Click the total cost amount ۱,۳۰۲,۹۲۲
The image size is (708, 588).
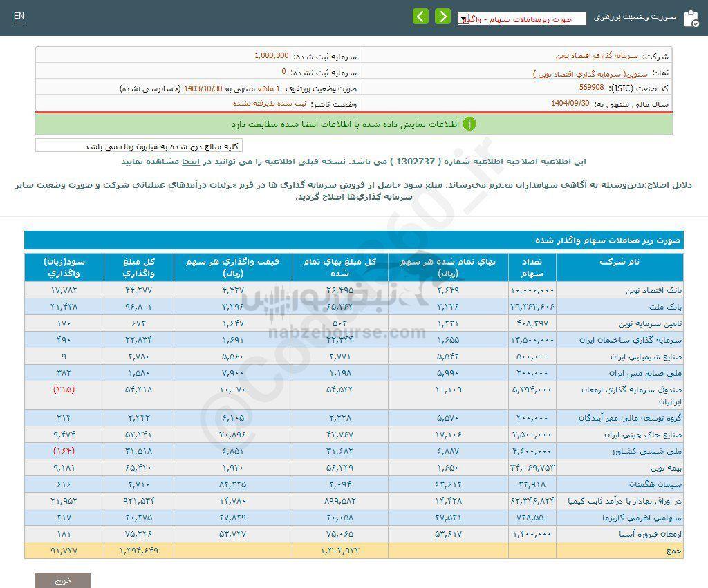(339, 551)
